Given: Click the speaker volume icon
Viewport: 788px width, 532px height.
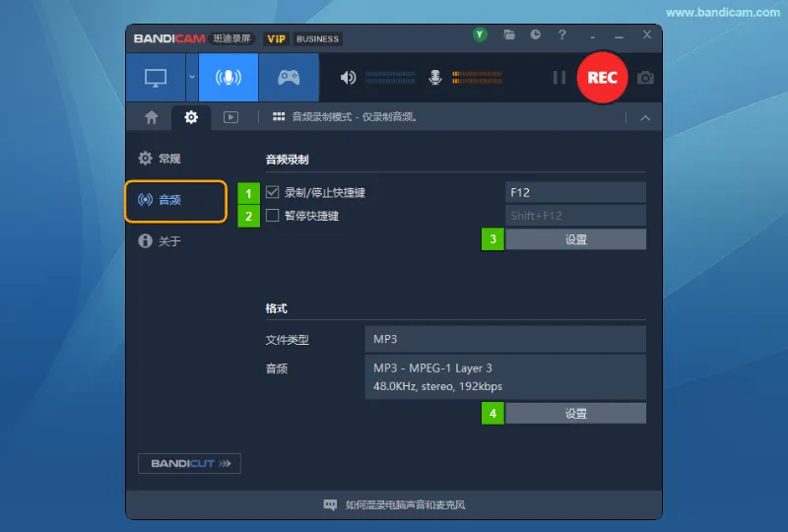Looking at the screenshot, I should [x=348, y=78].
